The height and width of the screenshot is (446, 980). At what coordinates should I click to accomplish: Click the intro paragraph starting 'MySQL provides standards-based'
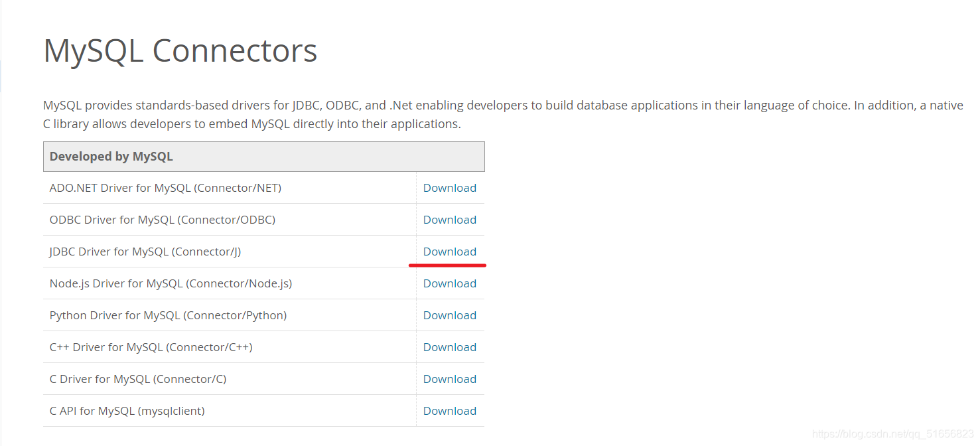point(503,114)
